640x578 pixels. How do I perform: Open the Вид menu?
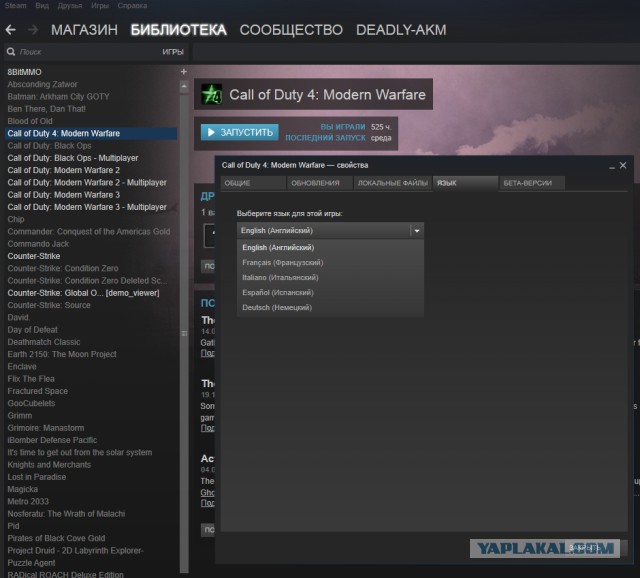(x=42, y=6)
